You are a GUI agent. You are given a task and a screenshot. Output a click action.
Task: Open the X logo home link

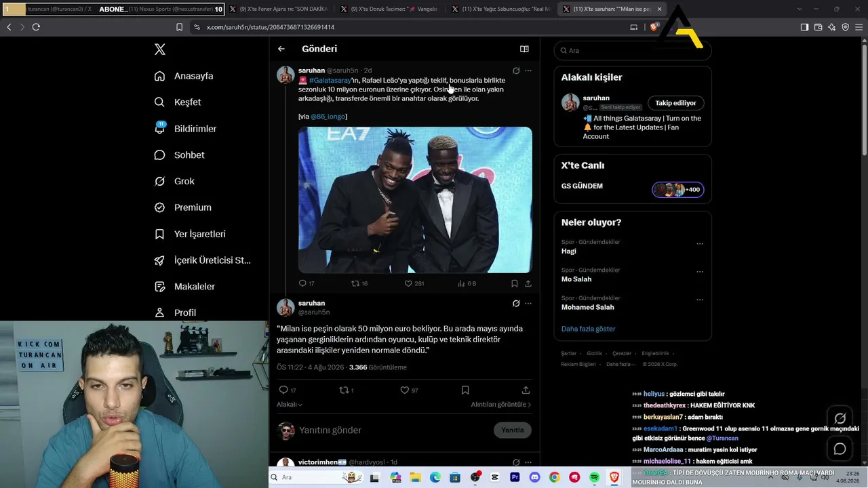(159, 49)
